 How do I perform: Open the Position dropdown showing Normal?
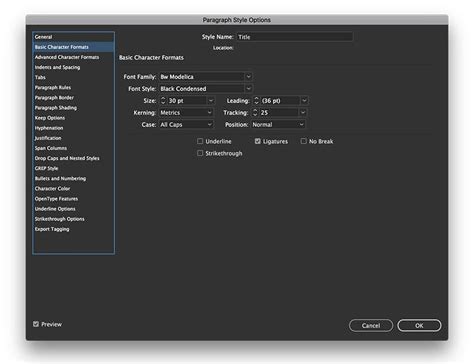[278, 125]
